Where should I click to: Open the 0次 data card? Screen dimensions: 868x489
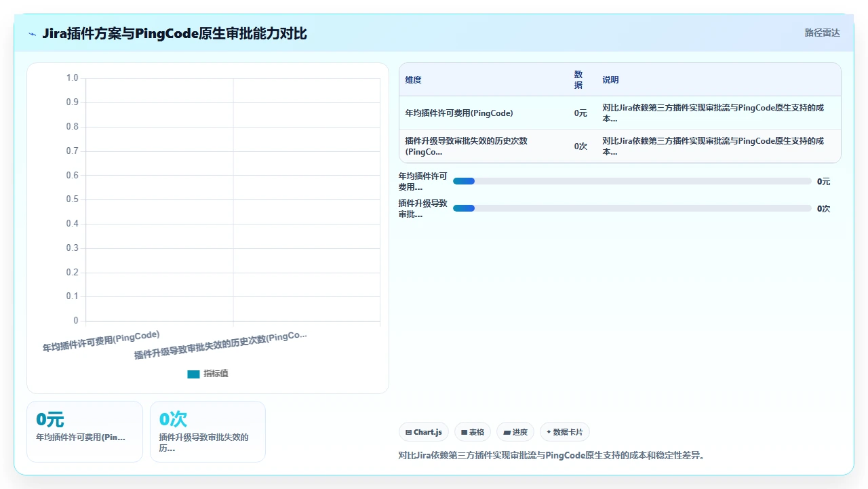tap(208, 431)
